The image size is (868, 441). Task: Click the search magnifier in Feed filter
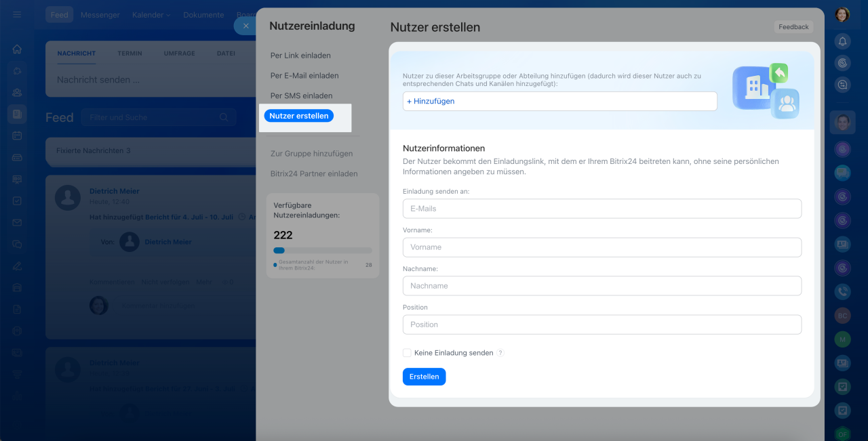[224, 117]
